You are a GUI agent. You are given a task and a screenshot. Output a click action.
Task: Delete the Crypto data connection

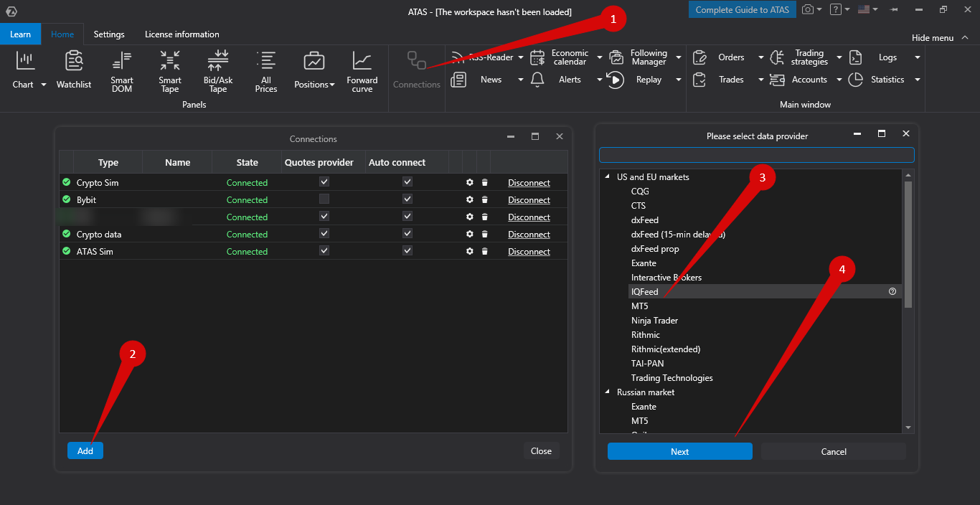click(x=484, y=235)
